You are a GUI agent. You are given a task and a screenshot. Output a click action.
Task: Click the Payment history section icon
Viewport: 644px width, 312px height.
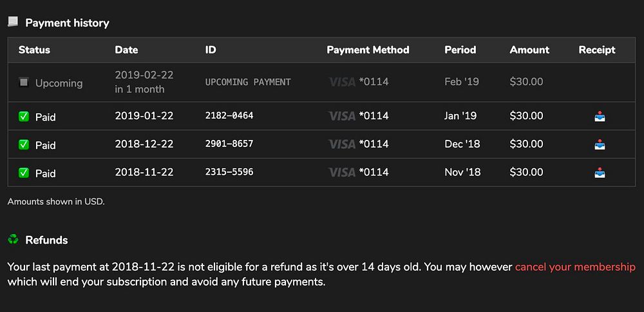[13, 23]
